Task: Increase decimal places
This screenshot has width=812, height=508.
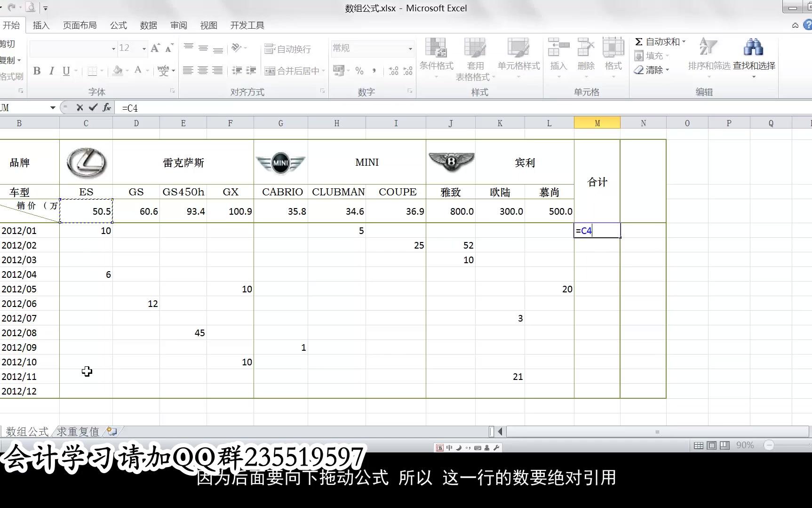Action: coord(394,71)
